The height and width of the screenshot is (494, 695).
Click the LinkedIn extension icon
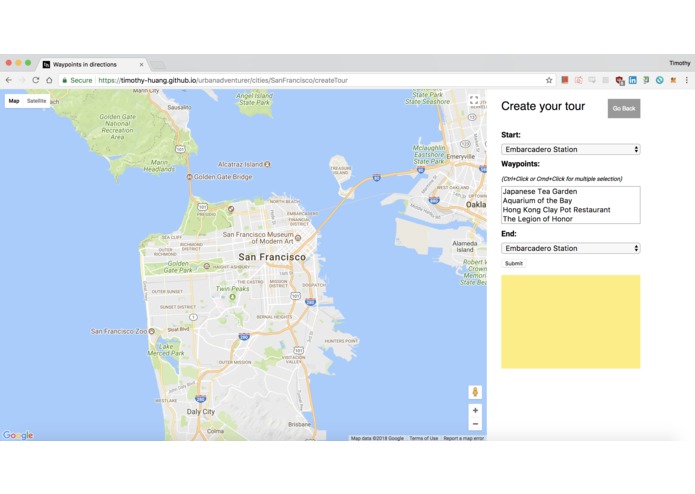coord(633,80)
